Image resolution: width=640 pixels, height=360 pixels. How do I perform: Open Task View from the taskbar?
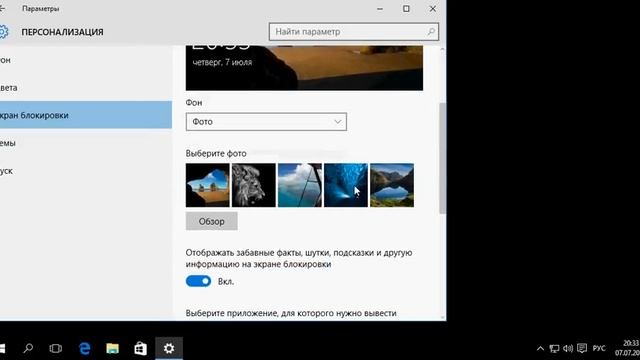click(56, 348)
